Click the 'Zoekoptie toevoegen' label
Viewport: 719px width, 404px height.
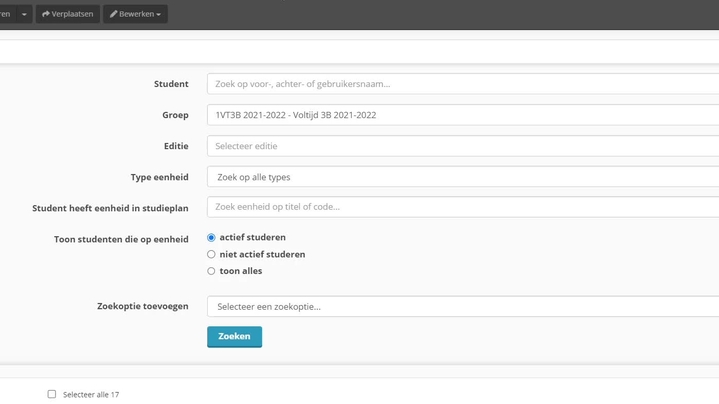[143, 306]
